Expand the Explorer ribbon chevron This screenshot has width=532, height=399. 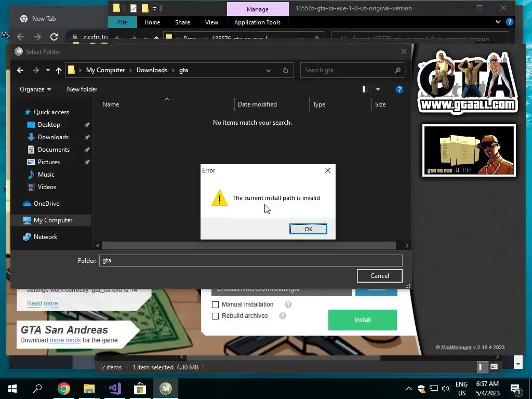pyautogui.click(x=498, y=22)
